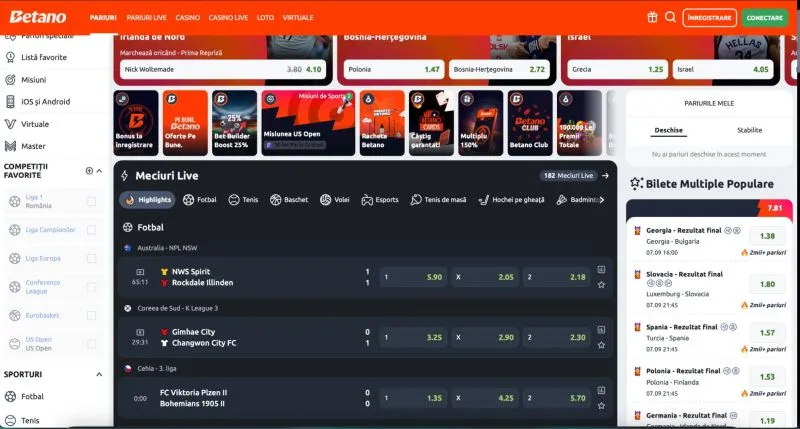Open Misiuni in sidebar
Viewport: 800px width, 429px height.
tap(33, 80)
